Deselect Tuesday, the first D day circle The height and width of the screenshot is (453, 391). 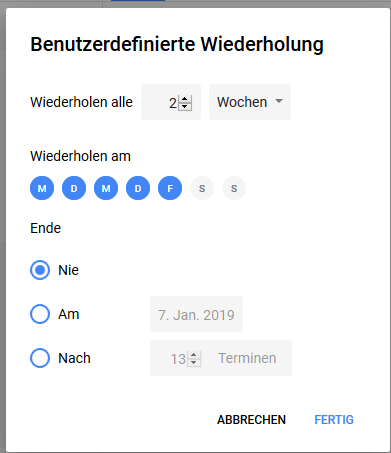click(x=74, y=188)
